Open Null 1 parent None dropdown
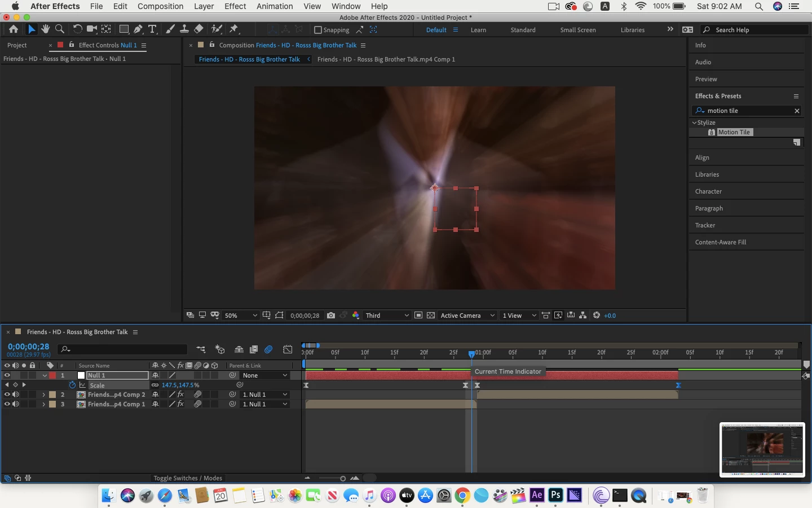Viewport: 812px width, 508px height. coord(264,375)
